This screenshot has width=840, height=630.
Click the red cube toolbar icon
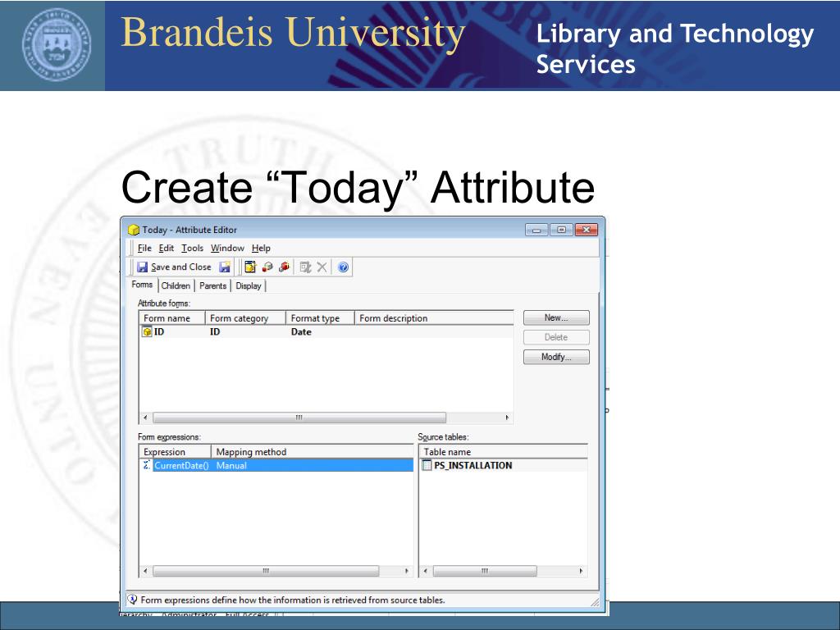284,267
